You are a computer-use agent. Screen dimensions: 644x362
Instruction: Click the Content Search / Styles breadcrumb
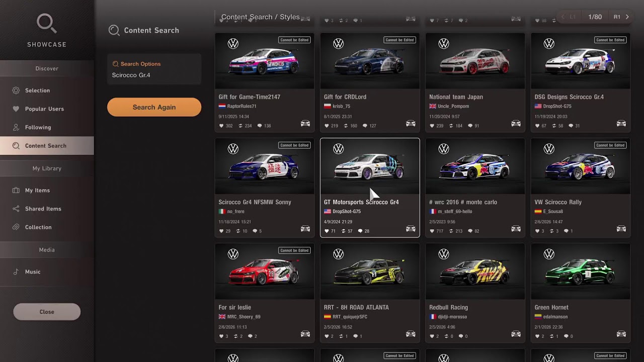pyautogui.click(x=260, y=17)
